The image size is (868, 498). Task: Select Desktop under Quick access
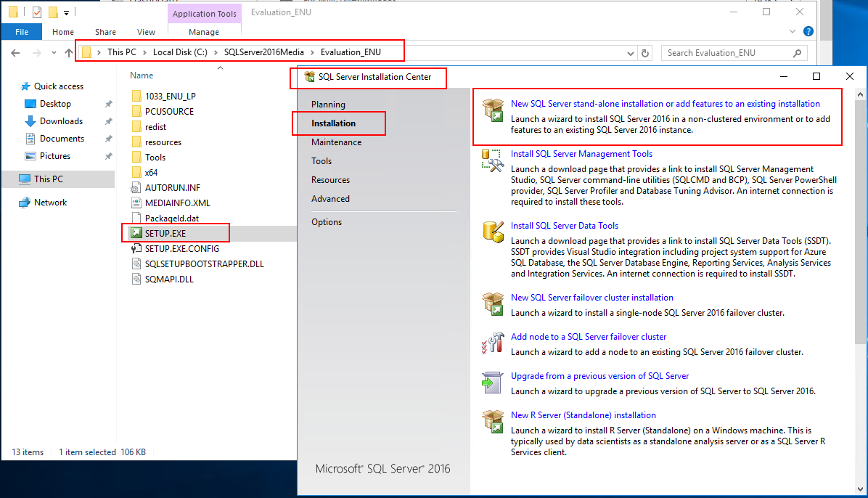tap(55, 104)
